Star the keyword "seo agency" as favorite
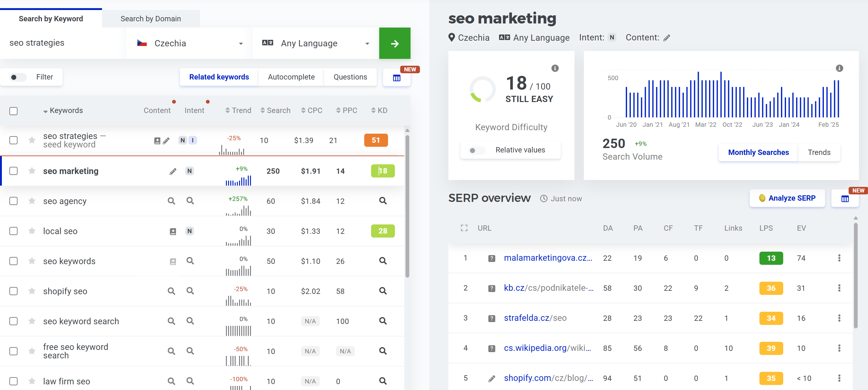868x390 pixels. coord(31,201)
